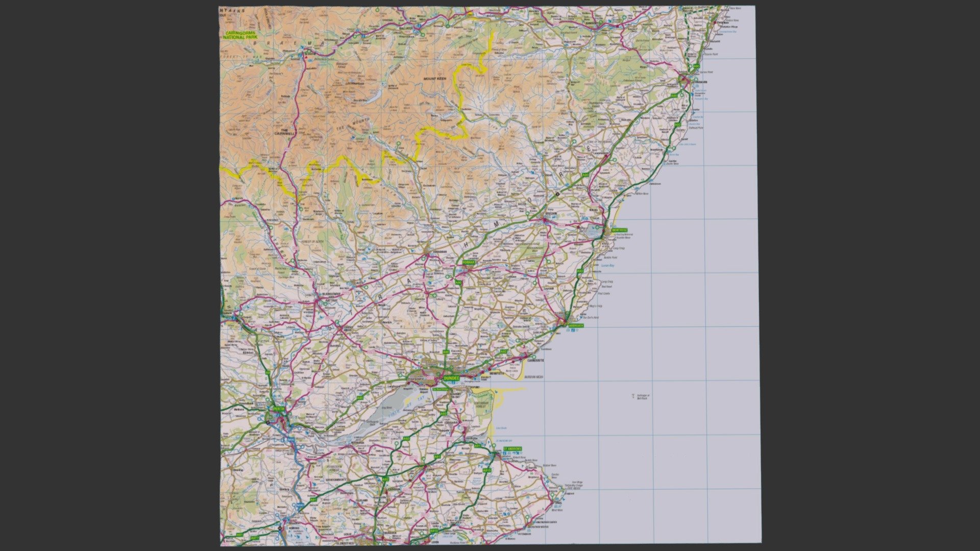Click the A915 road shield south of St Andrews
Screen dimensions: 980x551
point(487,470)
